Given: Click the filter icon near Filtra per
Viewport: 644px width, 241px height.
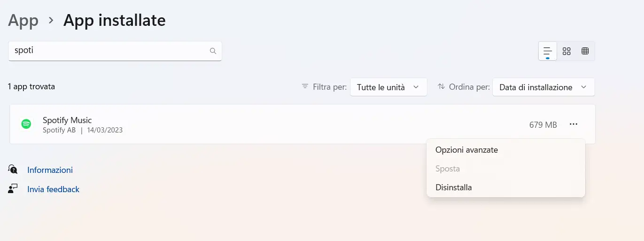Looking at the screenshot, I should pyautogui.click(x=305, y=87).
